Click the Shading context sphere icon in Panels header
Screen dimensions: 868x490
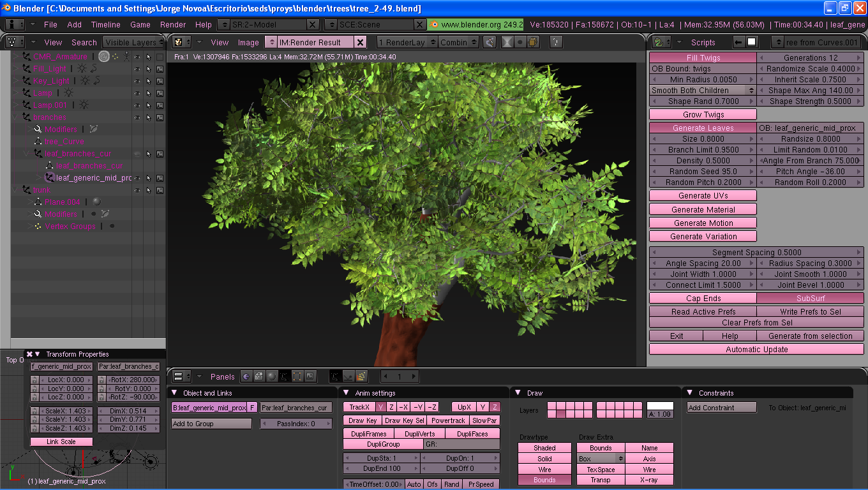[272, 376]
